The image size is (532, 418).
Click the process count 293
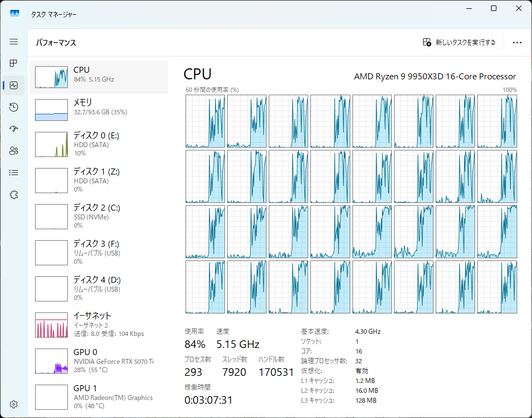tap(193, 372)
